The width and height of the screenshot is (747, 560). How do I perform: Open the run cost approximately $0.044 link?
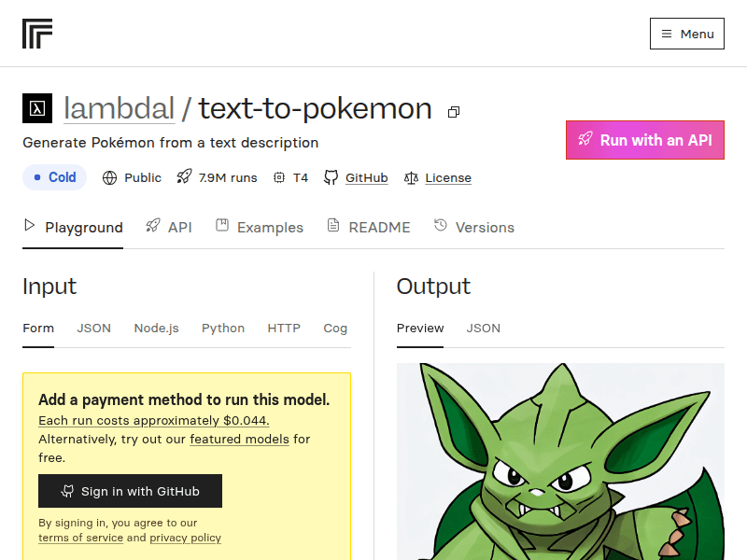click(154, 421)
